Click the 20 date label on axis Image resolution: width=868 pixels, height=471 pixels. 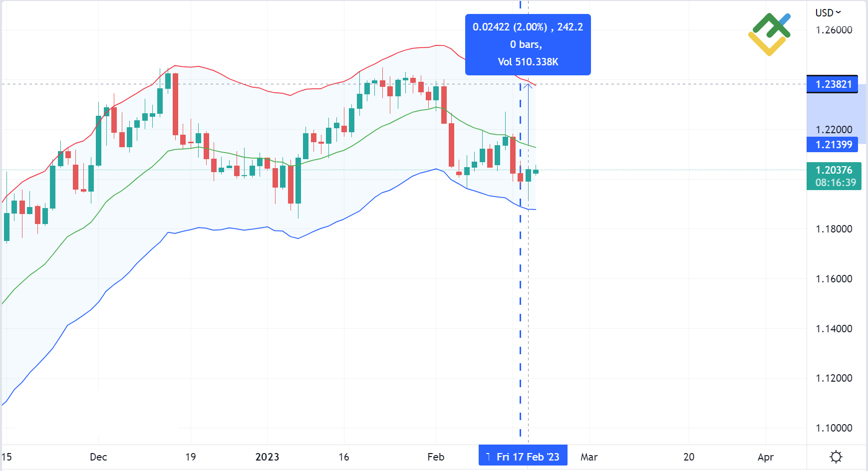point(689,457)
